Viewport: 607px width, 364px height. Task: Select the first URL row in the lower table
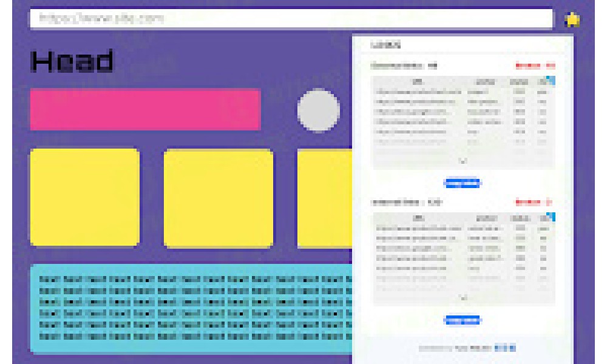tap(463, 228)
